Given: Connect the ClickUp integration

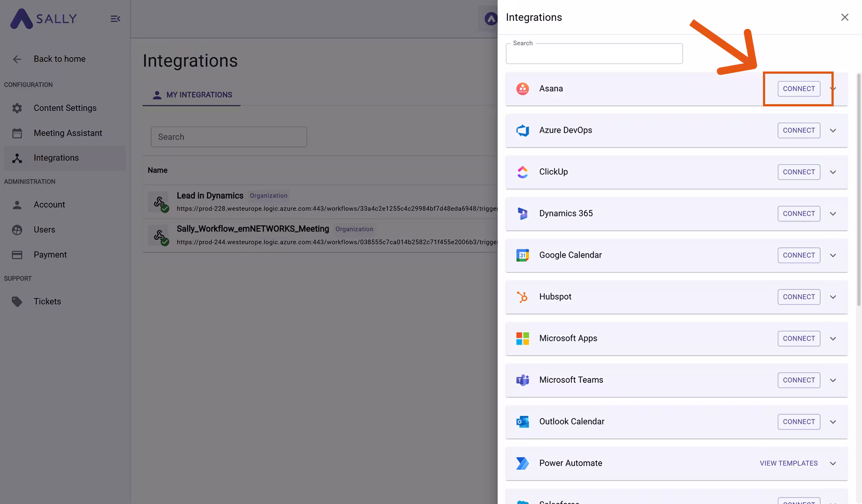Looking at the screenshot, I should pyautogui.click(x=799, y=172).
